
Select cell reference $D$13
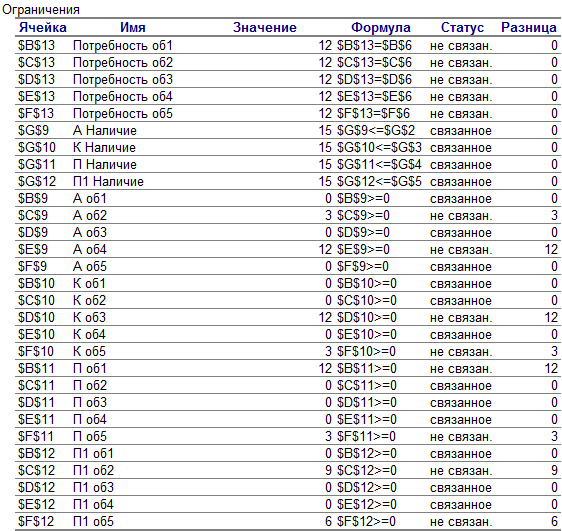(36, 80)
